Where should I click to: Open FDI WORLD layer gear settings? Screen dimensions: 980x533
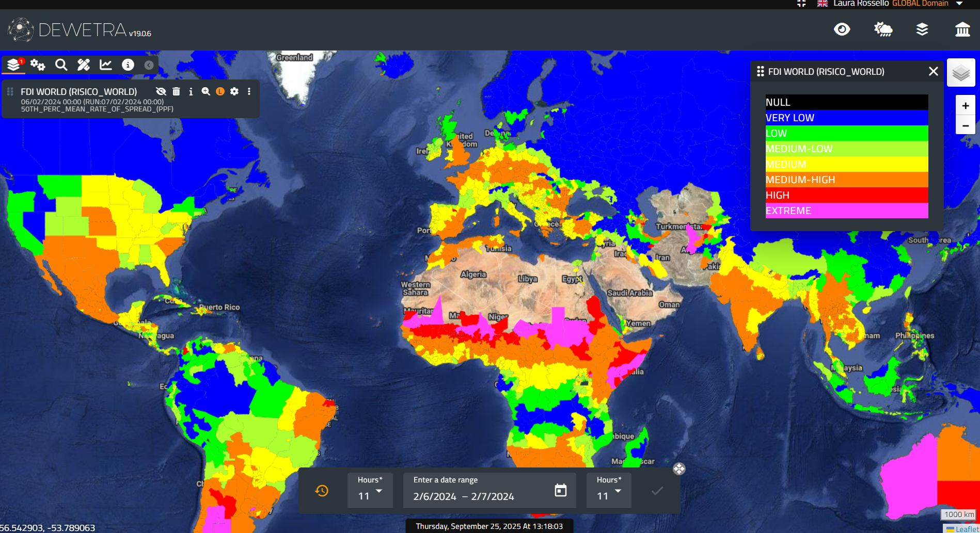[x=234, y=91]
